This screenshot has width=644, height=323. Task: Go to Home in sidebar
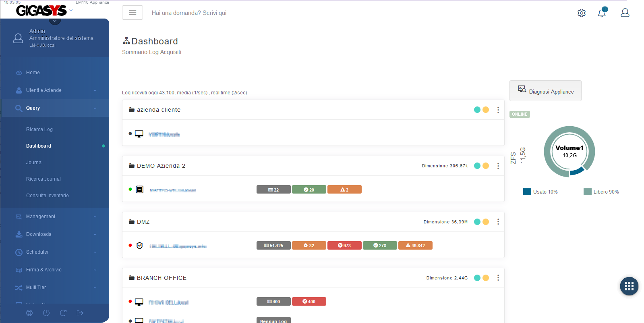click(x=33, y=73)
